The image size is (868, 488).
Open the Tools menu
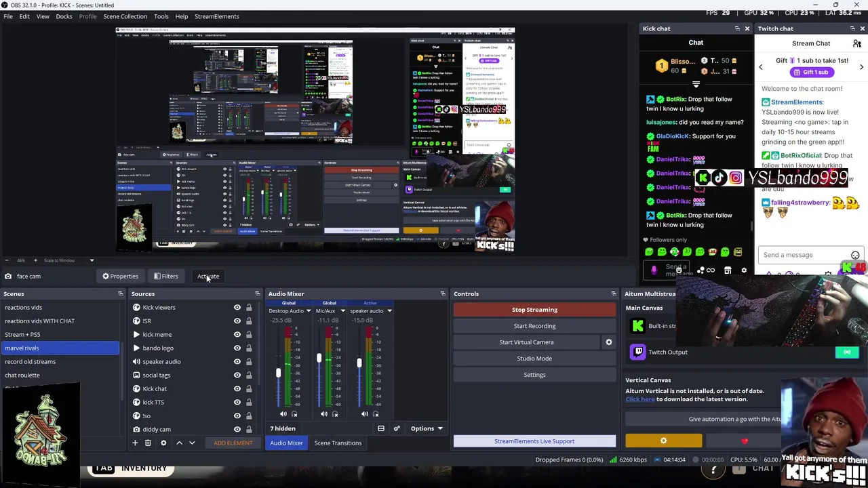[161, 16]
